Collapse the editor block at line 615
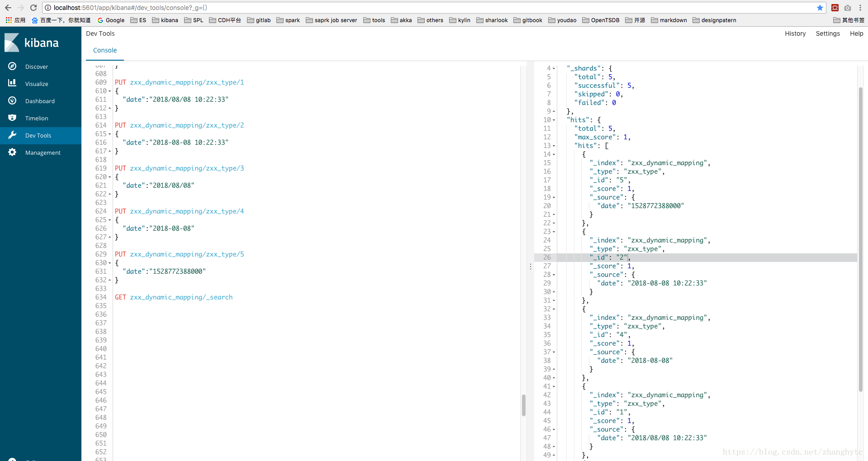The height and width of the screenshot is (461, 868). (109, 134)
